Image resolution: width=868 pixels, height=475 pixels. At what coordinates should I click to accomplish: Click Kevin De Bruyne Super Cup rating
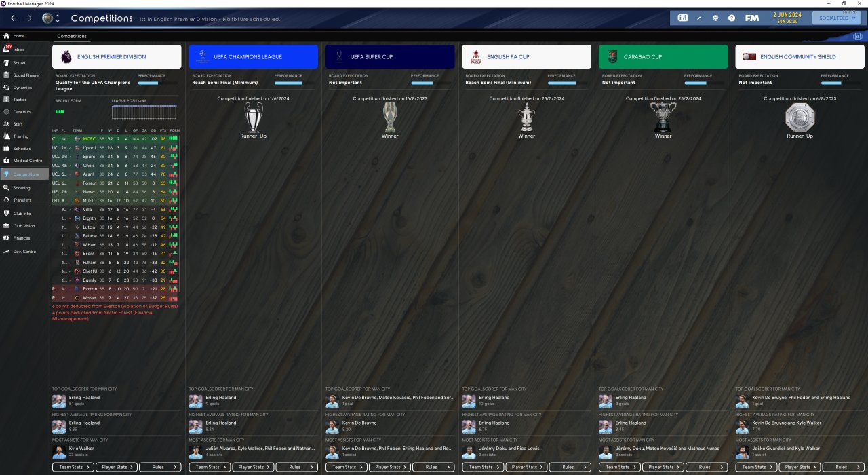point(361,423)
